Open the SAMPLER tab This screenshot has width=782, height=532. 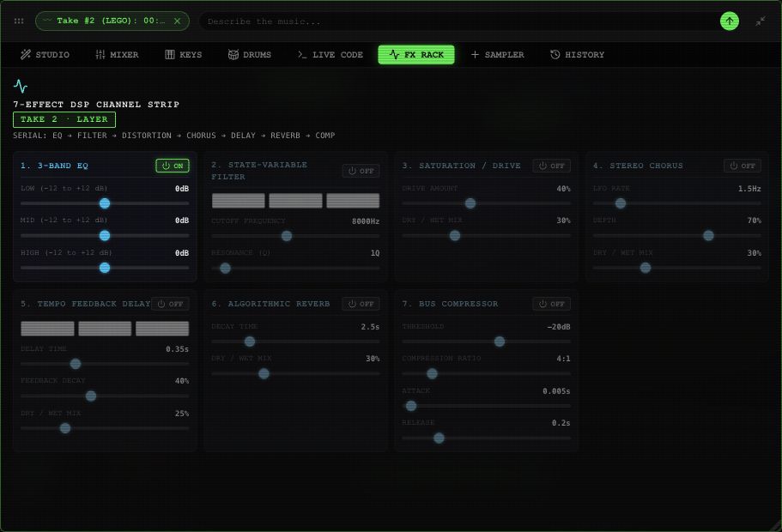click(x=497, y=55)
